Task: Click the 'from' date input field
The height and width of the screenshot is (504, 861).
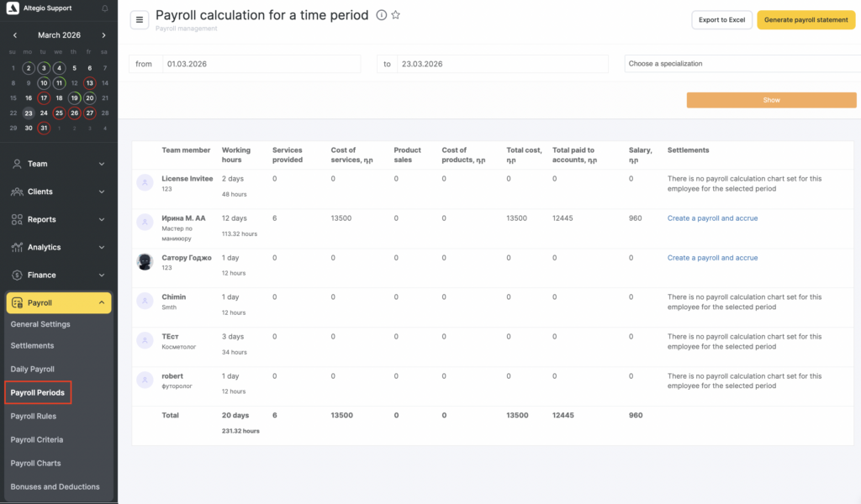Action: (261, 64)
